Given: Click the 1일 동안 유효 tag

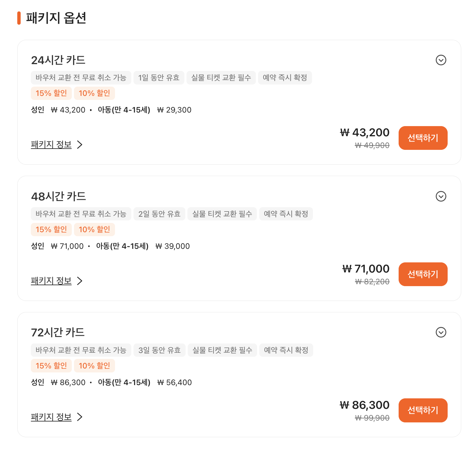Looking at the screenshot, I should 159,78.
